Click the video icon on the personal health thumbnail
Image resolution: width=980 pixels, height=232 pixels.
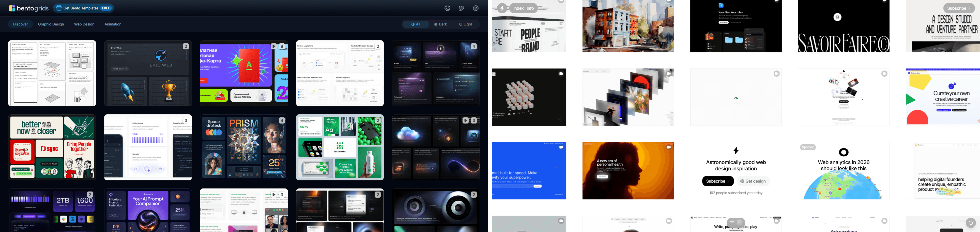668,147
